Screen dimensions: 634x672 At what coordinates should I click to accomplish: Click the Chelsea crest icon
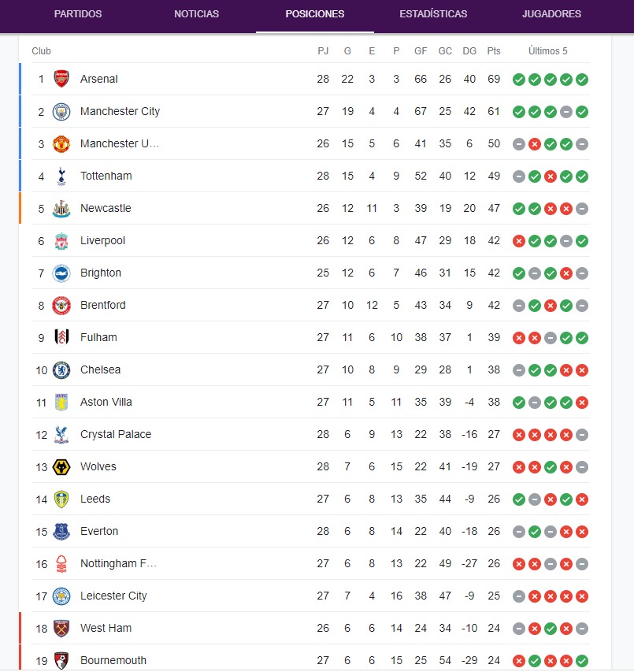[61, 369]
